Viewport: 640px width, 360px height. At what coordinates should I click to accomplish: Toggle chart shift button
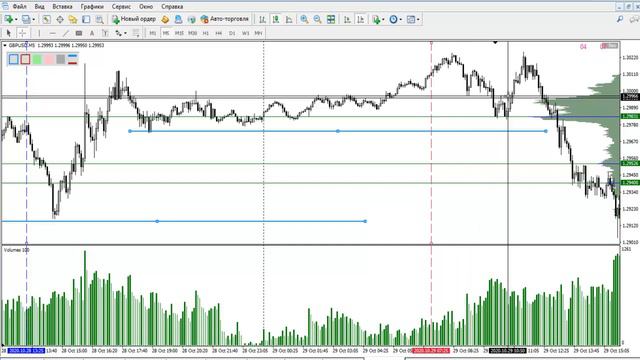[x=361, y=19]
